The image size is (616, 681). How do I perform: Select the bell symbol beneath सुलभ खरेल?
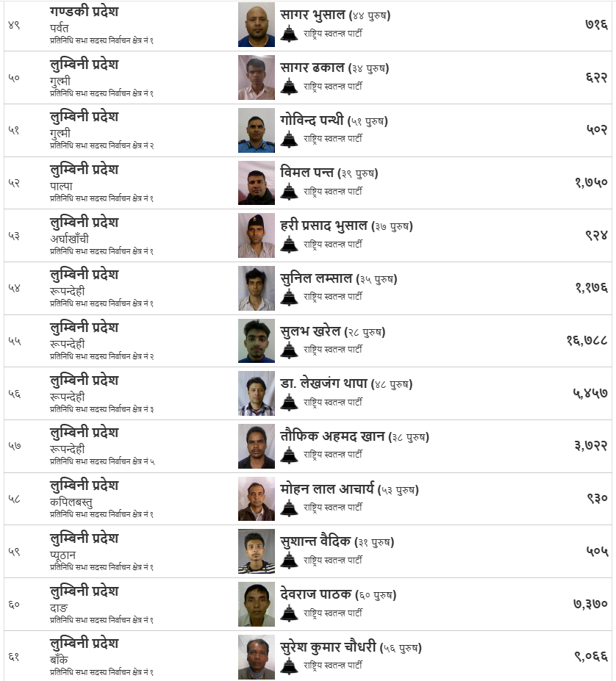point(289,350)
